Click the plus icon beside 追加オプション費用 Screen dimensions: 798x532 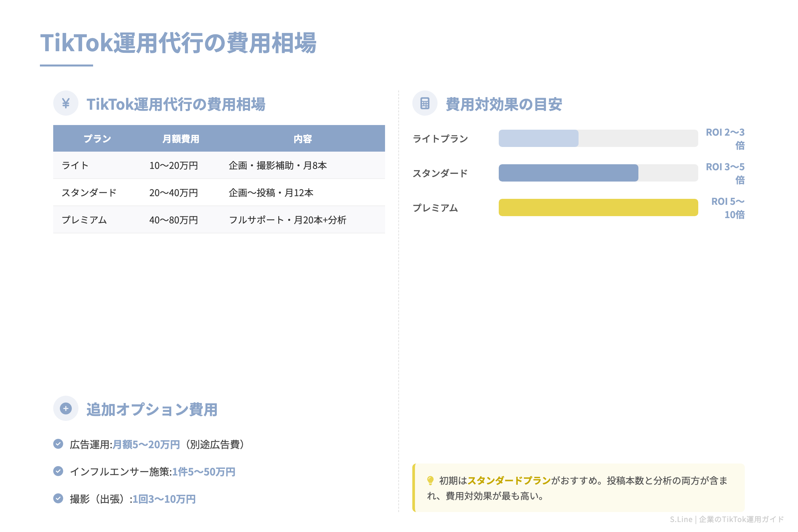(66, 409)
